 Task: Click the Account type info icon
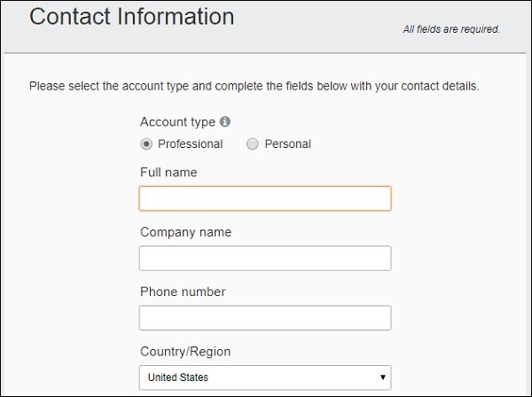pyautogui.click(x=225, y=122)
